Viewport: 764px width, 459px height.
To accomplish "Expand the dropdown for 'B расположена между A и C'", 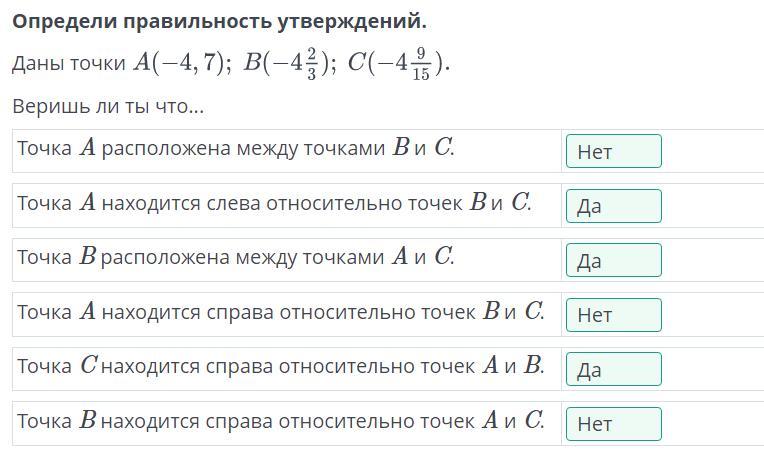I will pos(613,260).
